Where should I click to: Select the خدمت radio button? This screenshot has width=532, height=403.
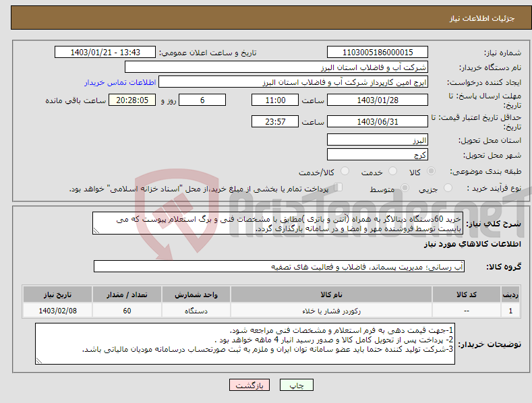pos(392,171)
